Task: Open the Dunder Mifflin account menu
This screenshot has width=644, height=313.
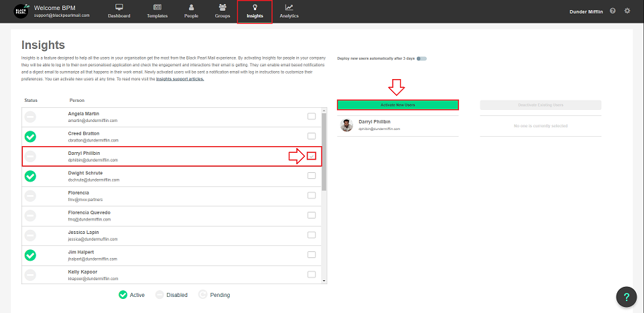Action: point(586,11)
